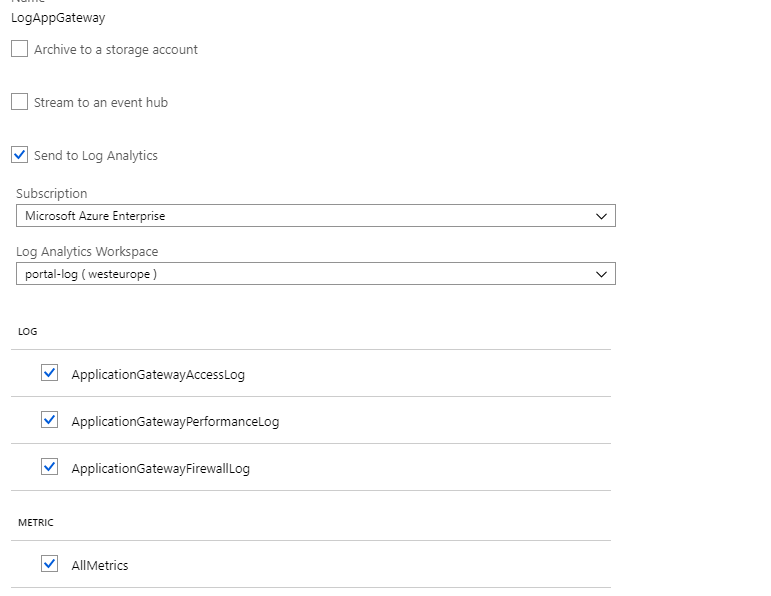Open the Log Analytics Workspace dropdown

[x=300, y=274]
